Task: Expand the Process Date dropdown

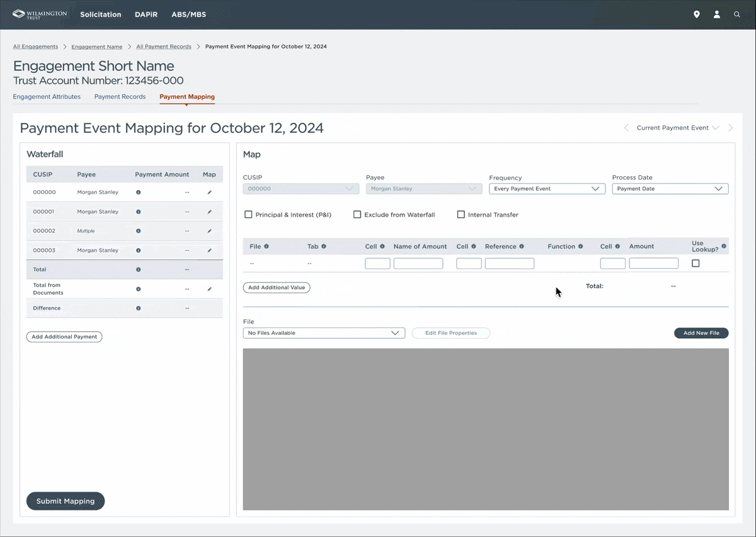Action: click(670, 189)
